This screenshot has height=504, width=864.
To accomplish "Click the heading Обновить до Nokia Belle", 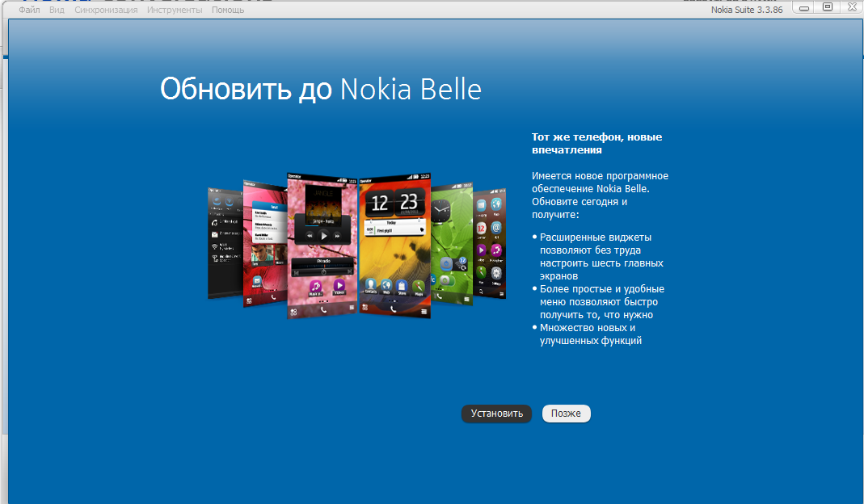I will (321, 89).
